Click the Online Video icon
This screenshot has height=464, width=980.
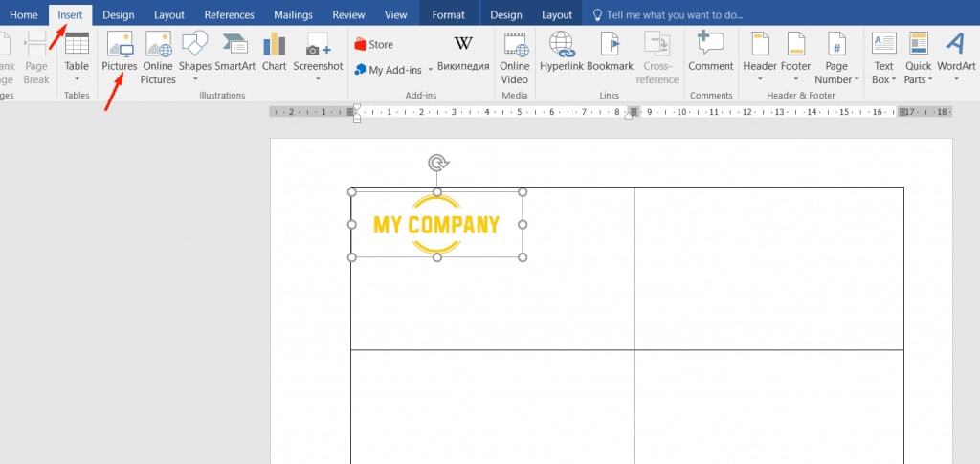coord(515,45)
